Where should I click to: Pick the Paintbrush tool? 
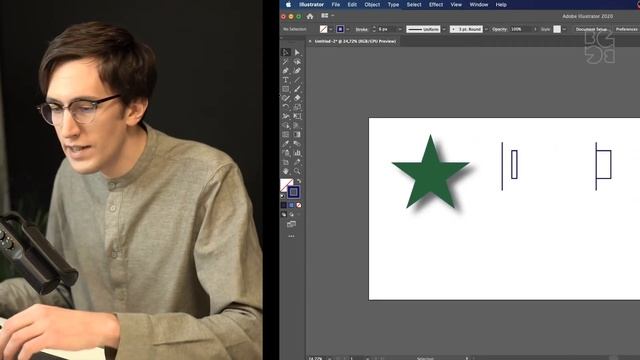pyautogui.click(x=297, y=89)
